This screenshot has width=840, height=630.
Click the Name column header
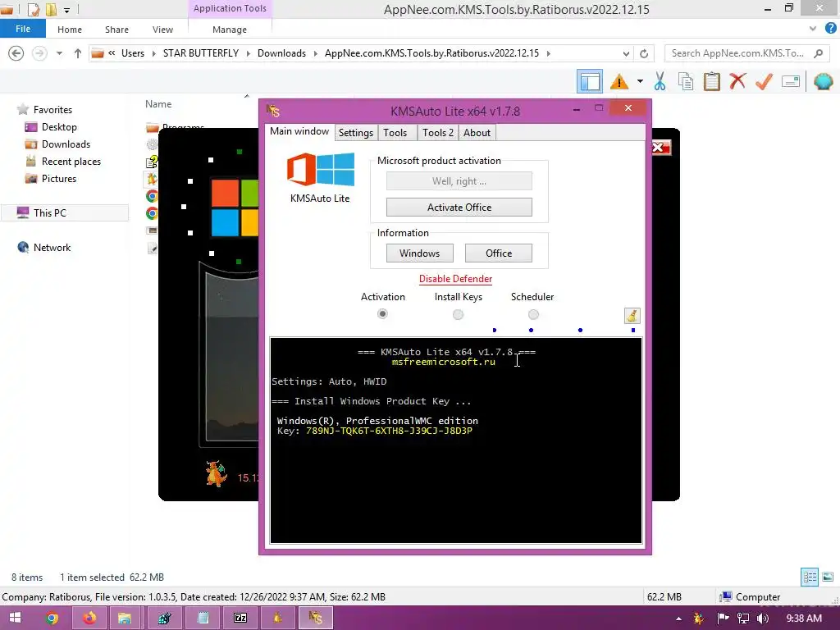point(158,104)
